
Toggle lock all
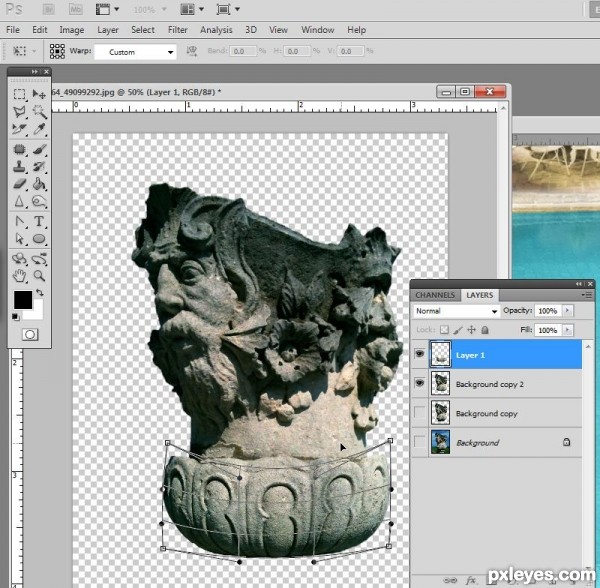tap(485, 329)
